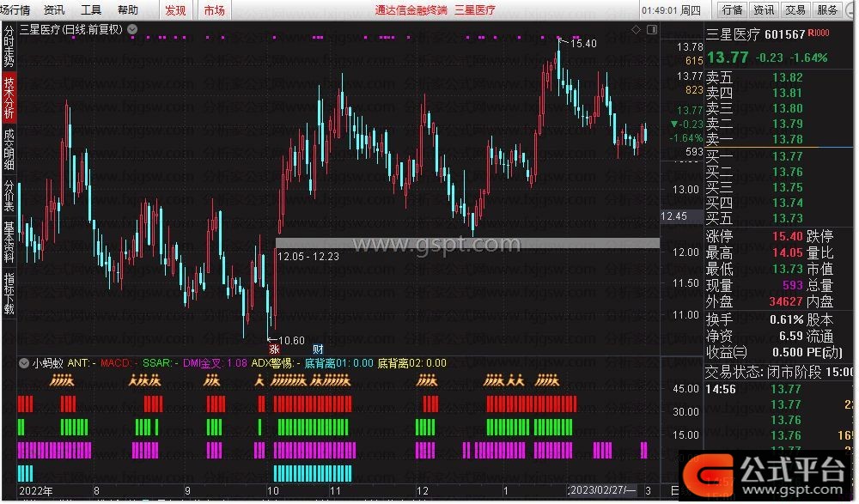Screen dimensions: 859x504
Task: Open the 资讯 menu in the menu bar
Action: 53,9
